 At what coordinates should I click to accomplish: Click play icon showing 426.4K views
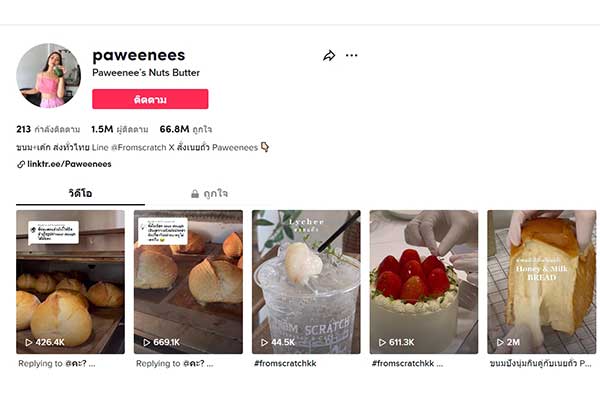[29, 342]
